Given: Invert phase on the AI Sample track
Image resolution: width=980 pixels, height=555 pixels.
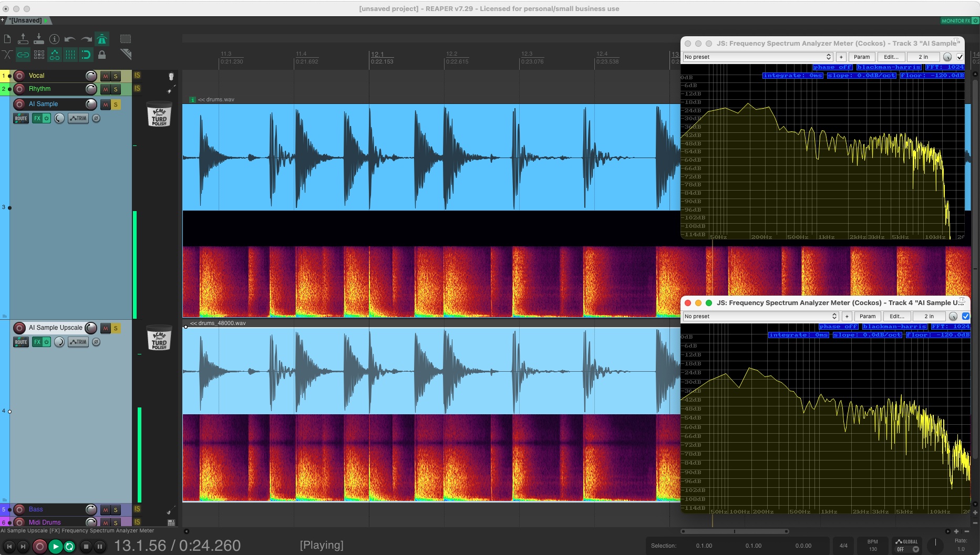Looking at the screenshot, I should click(96, 118).
